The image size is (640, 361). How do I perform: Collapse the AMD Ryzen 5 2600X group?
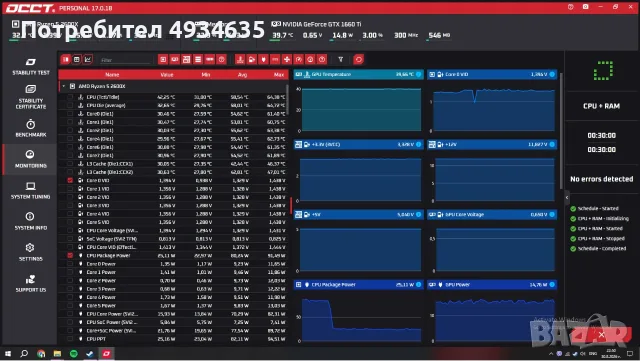pos(64,86)
